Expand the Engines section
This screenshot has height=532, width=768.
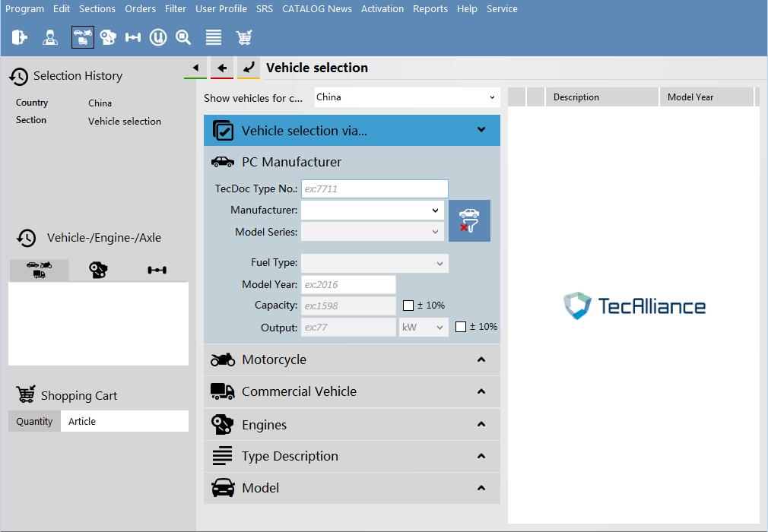coord(481,424)
